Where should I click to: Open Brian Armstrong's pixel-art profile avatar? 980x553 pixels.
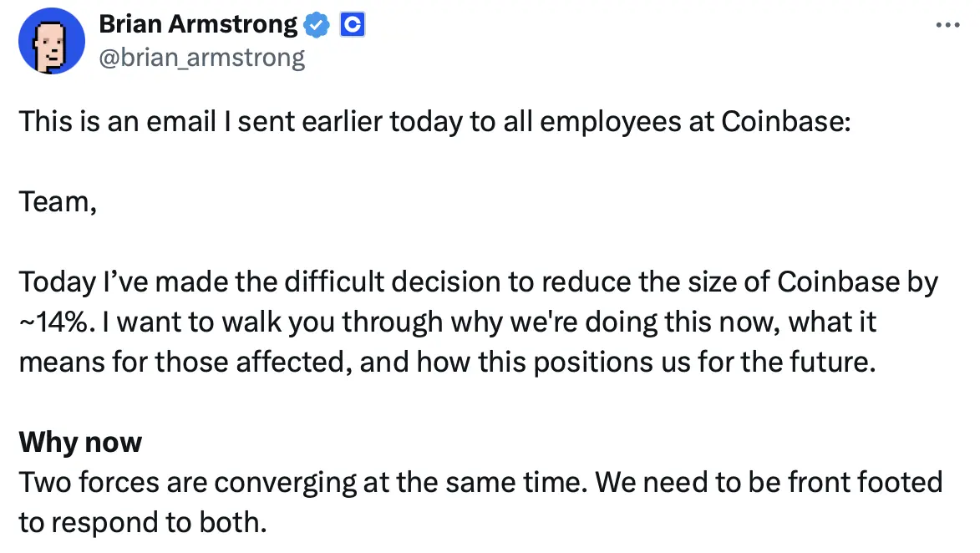[52, 41]
